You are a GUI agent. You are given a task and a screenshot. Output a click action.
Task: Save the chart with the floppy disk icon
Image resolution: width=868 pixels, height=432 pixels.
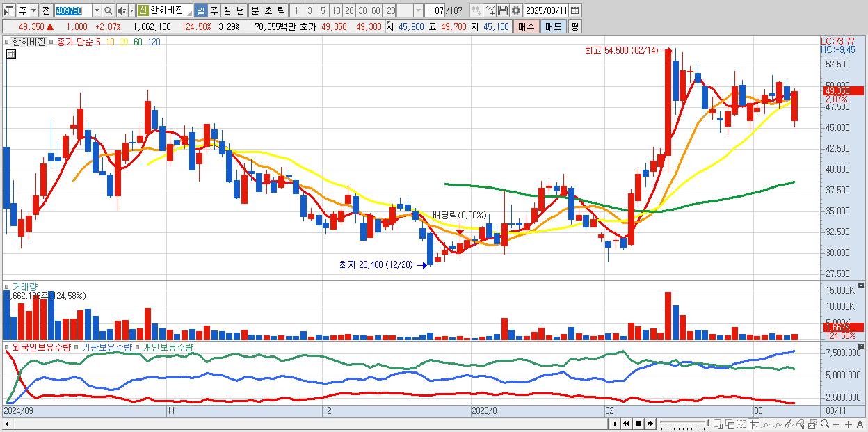tap(503, 10)
